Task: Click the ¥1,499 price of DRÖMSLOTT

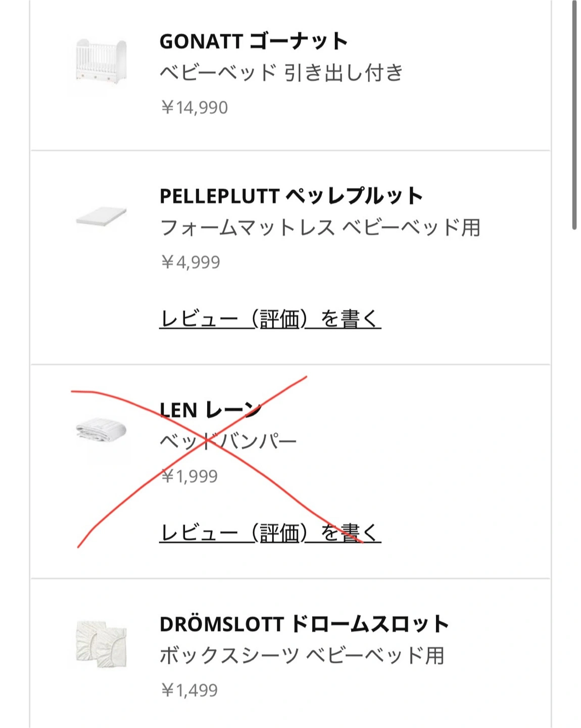Action: coord(189,690)
